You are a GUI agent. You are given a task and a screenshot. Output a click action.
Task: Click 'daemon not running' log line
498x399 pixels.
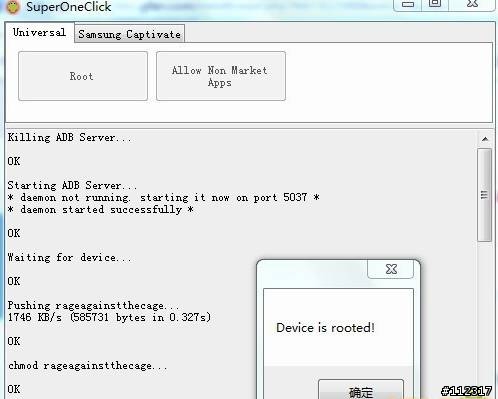pos(163,198)
